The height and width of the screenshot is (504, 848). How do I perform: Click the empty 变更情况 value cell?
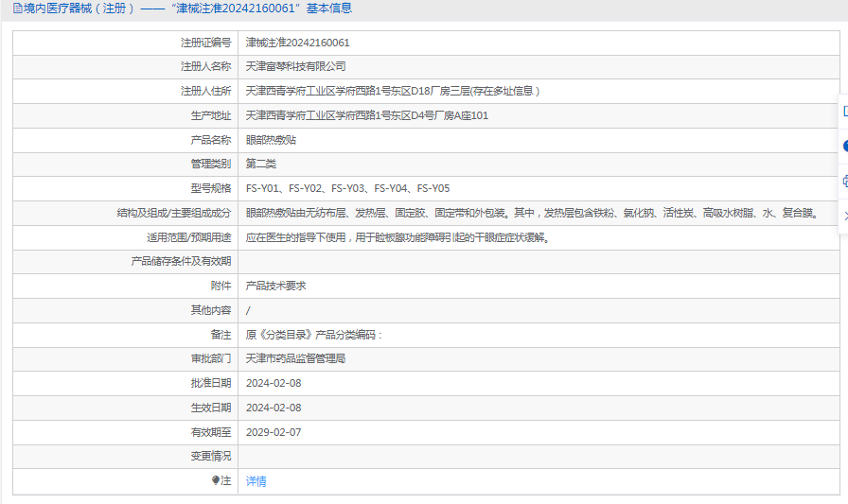point(530,457)
